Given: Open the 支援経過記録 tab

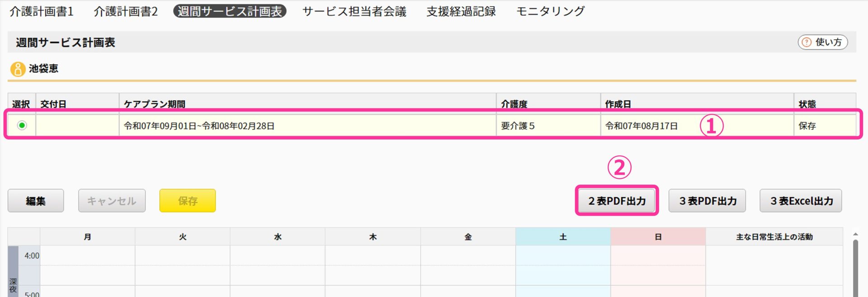Looking at the screenshot, I should (461, 11).
